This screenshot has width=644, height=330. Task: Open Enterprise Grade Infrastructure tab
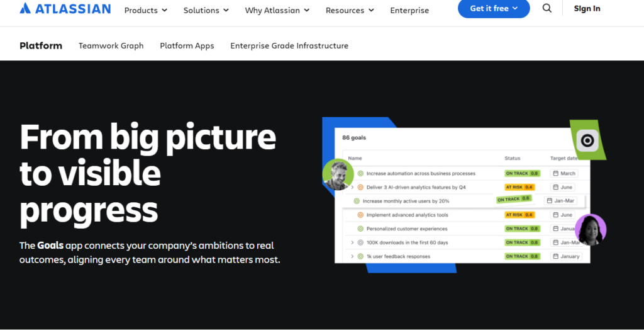point(289,46)
